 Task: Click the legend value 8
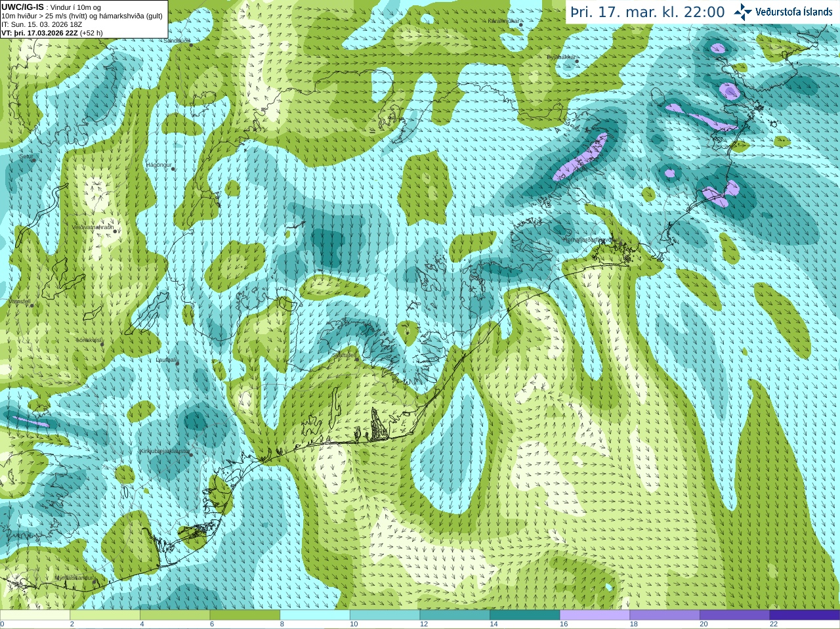click(282, 624)
